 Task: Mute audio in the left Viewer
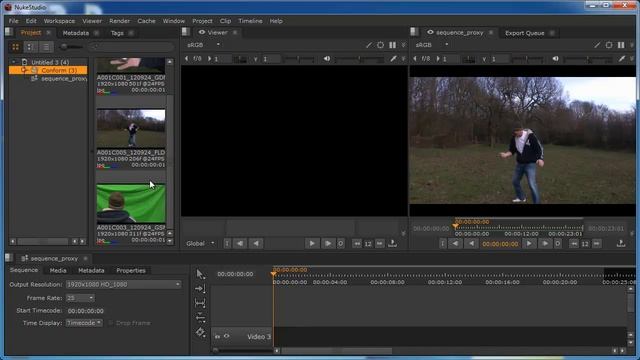click(x=327, y=59)
